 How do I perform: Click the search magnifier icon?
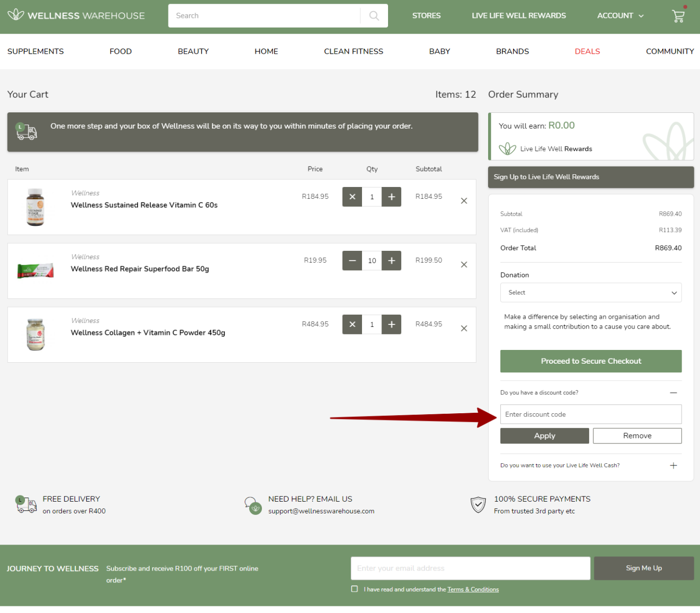pos(374,16)
